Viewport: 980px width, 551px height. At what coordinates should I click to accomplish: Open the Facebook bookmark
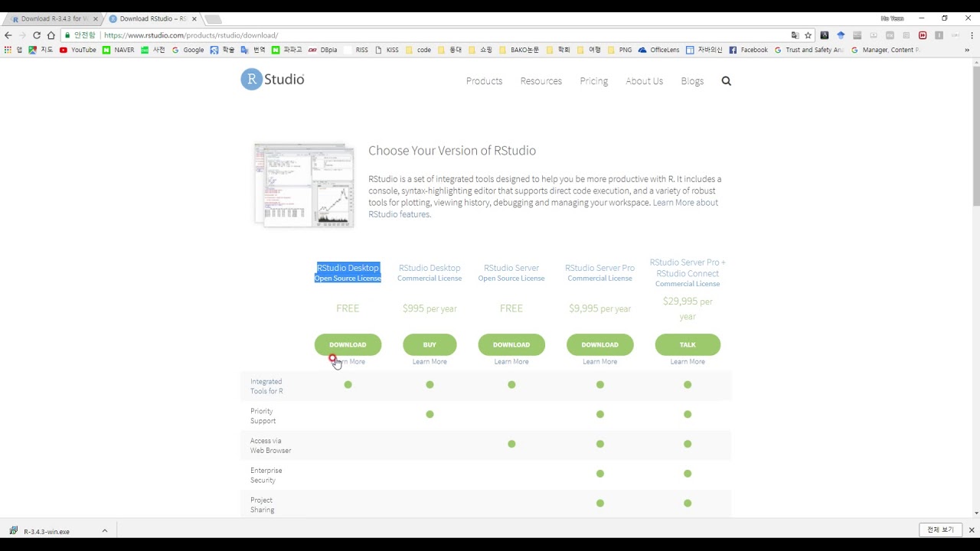click(748, 50)
